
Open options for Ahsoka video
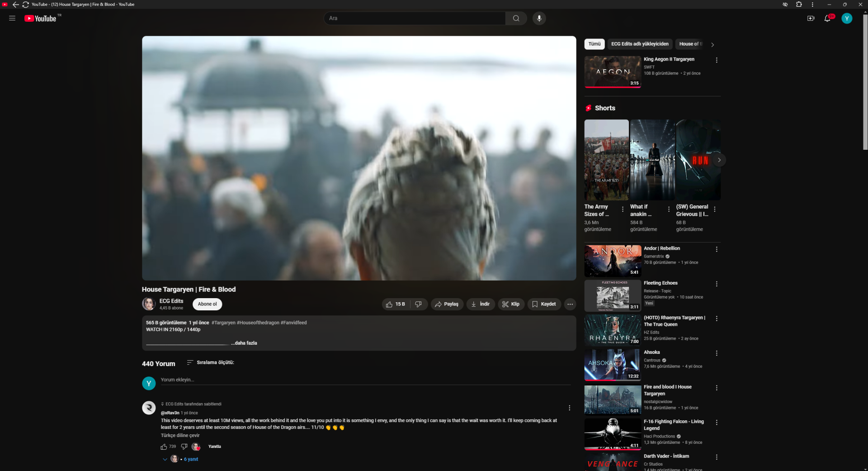pyautogui.click(x=717, y=353)
